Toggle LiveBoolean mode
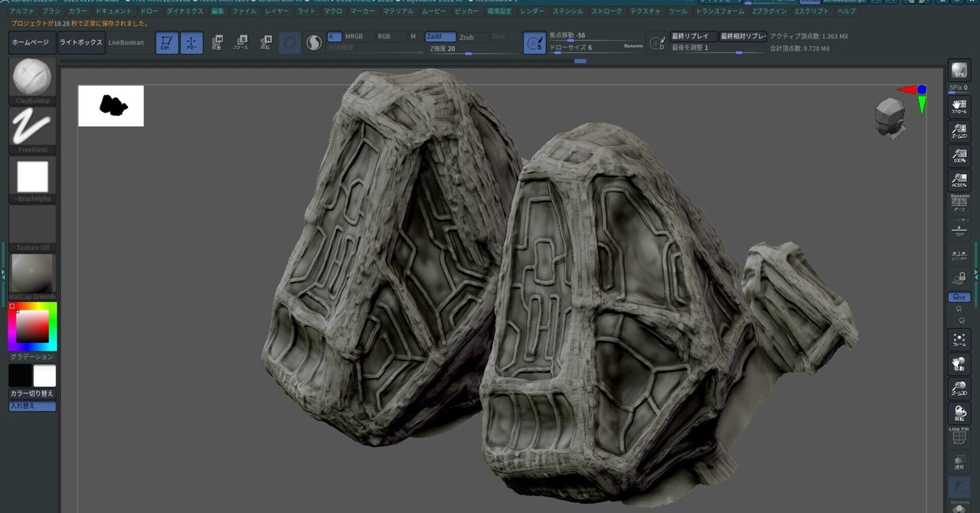 point(126,42)
